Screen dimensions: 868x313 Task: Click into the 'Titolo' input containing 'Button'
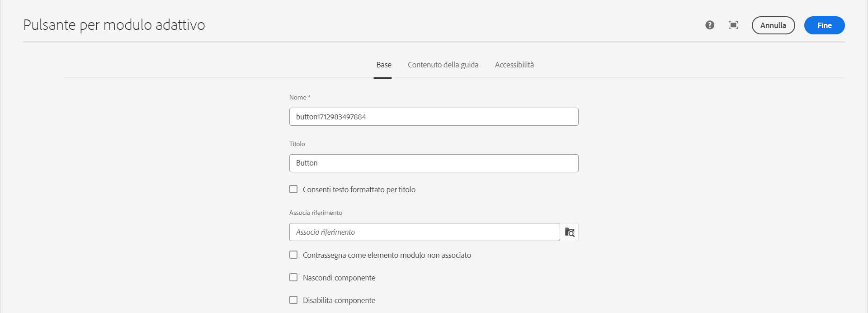click(434, 163)
